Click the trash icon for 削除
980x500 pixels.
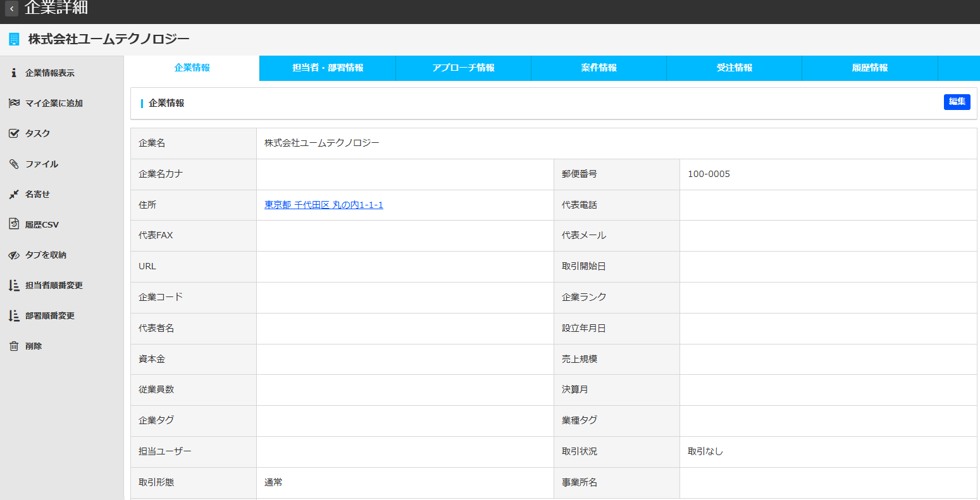[14, 346]
